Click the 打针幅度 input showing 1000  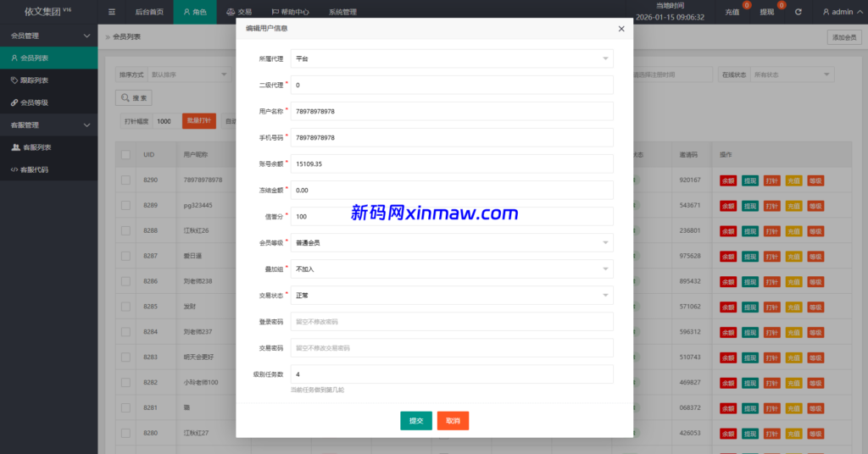coord(167,121)
